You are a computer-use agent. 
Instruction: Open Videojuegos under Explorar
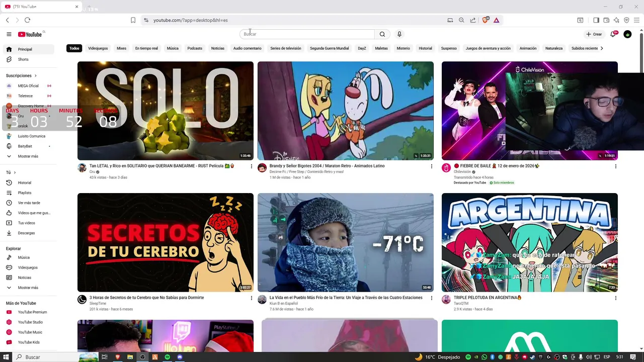pyautogui.click(x=30, y=267)
